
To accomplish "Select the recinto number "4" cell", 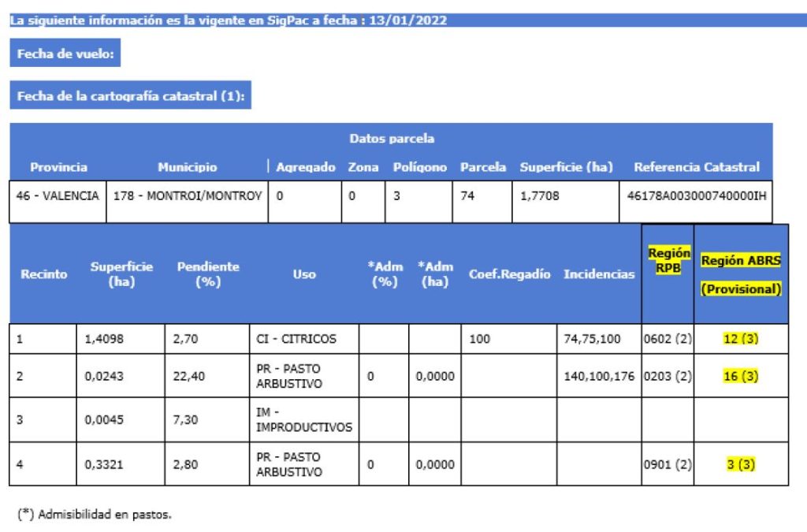I will (x=43, y=464).
